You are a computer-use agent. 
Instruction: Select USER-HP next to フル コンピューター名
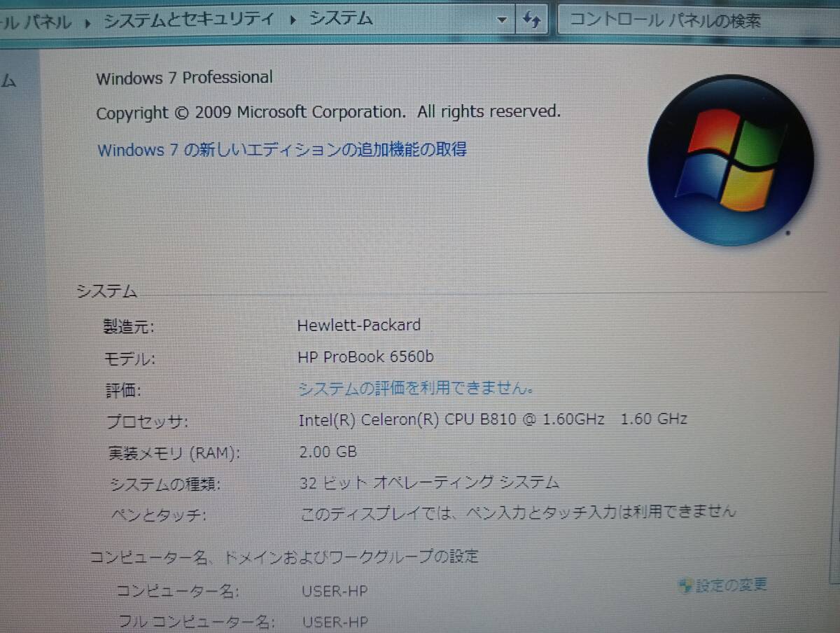pyautogui.click(x=335, y=622)
